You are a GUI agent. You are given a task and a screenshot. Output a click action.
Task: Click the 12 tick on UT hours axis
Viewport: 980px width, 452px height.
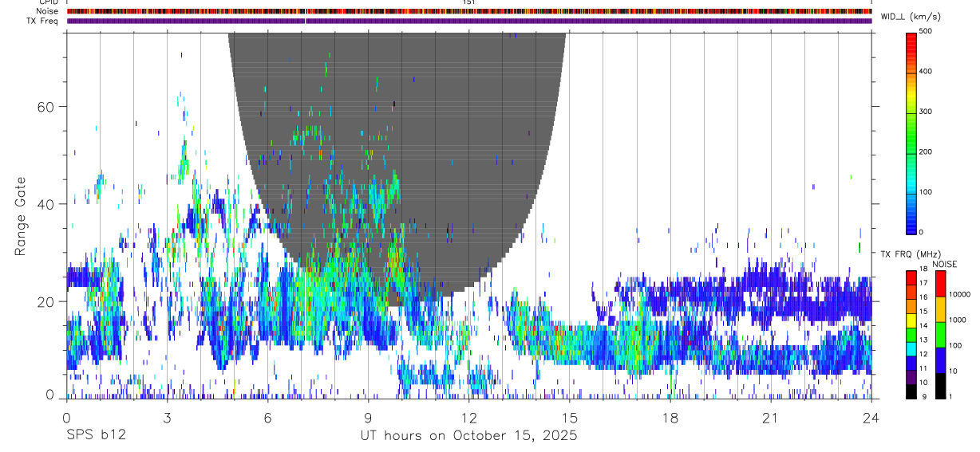tap(469, 419)
